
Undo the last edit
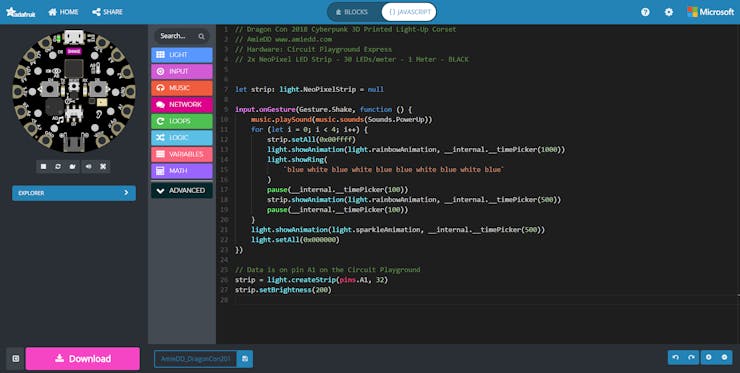coord(676,357)
